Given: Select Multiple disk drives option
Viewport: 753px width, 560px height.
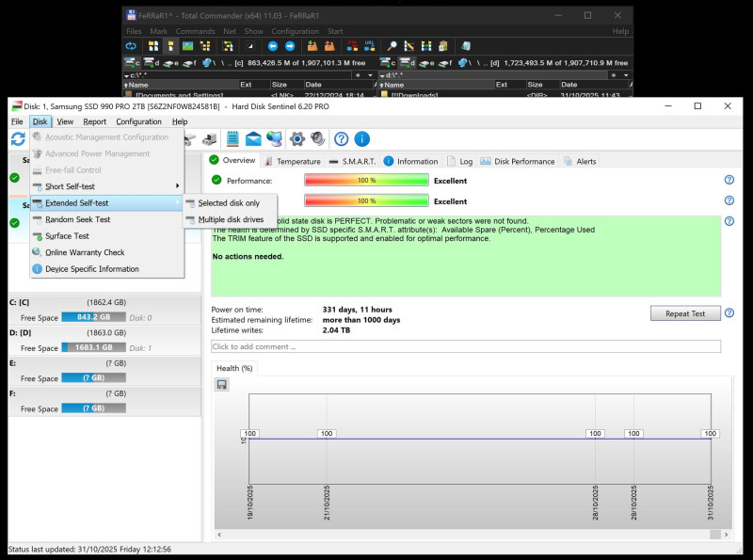Looking at the screenshot, I should [230, 219].
